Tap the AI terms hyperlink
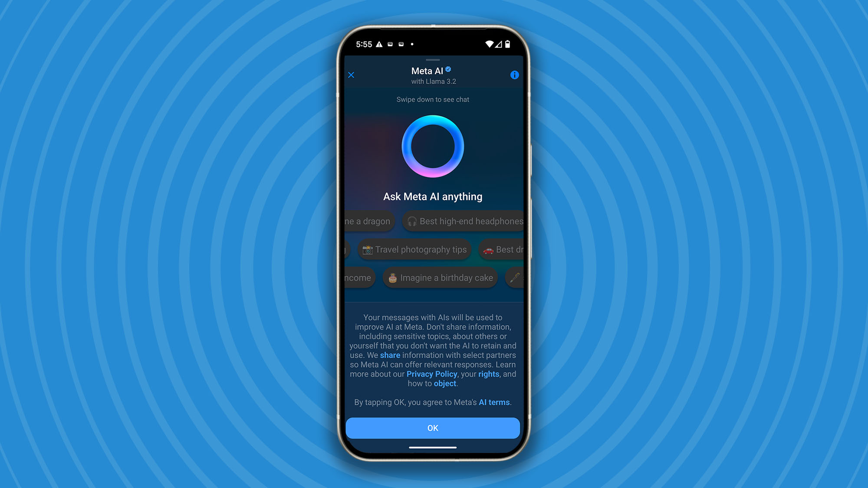The width and height of the screenshot is (868, 488). coord(493,402)
